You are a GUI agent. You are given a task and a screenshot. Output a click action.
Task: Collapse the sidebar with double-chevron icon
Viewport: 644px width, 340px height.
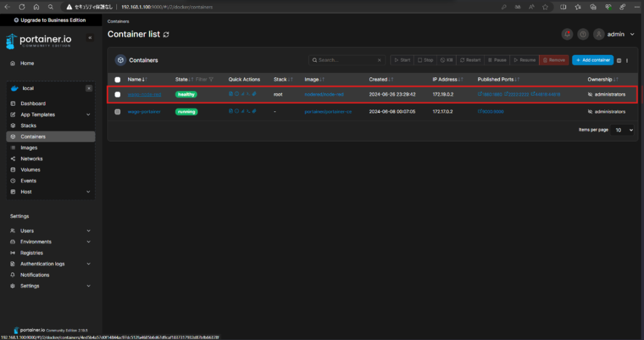point(90,38)
